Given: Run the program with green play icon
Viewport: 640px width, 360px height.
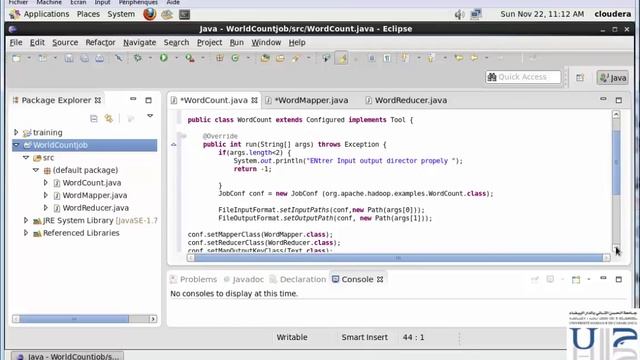Looking at the screenshot, I should [164, 58].
